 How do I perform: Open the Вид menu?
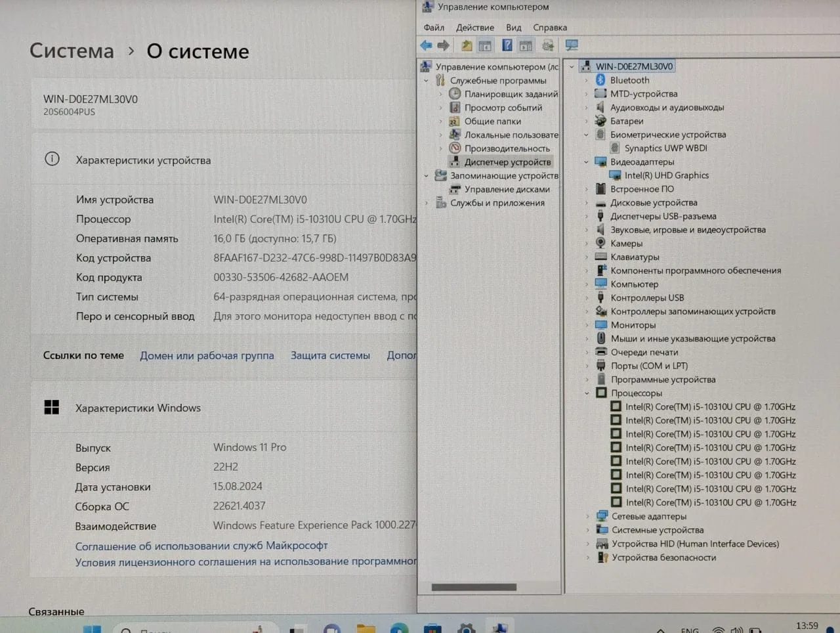(x=513, y=28)
